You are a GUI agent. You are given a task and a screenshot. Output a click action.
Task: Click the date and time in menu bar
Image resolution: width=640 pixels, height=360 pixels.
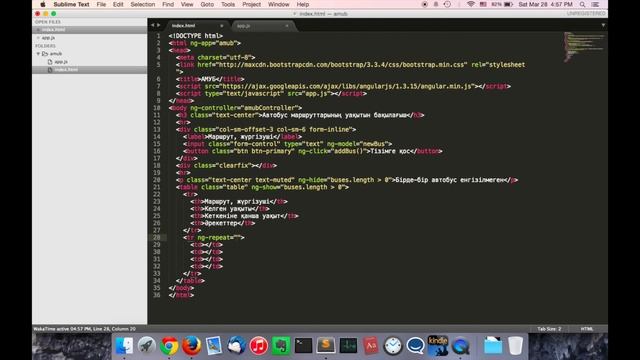[x=545, y=4]
